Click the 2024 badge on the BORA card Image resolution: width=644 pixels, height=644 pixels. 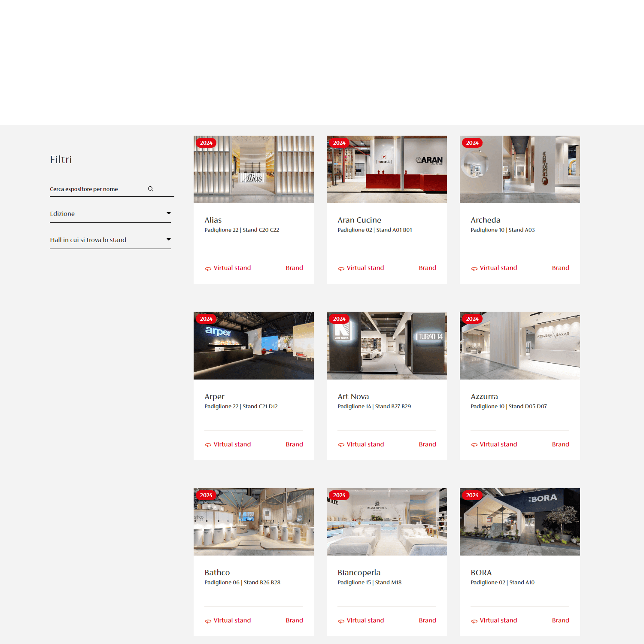[x=472, y=495]
